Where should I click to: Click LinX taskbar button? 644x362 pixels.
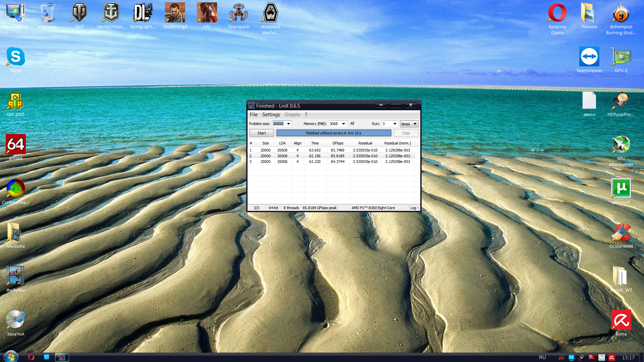pos(62,357)
